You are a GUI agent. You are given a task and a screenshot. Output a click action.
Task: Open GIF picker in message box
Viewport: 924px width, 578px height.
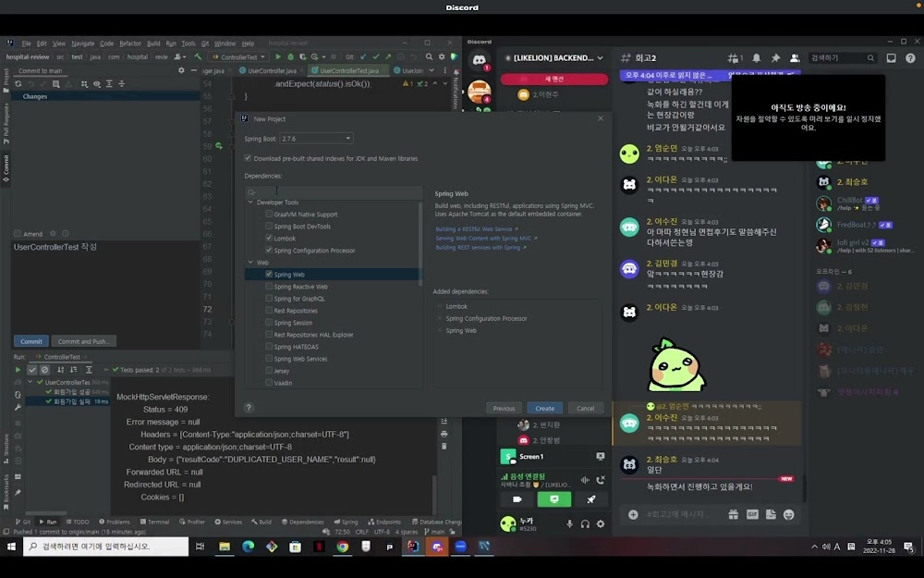click(x=752, y=515)
